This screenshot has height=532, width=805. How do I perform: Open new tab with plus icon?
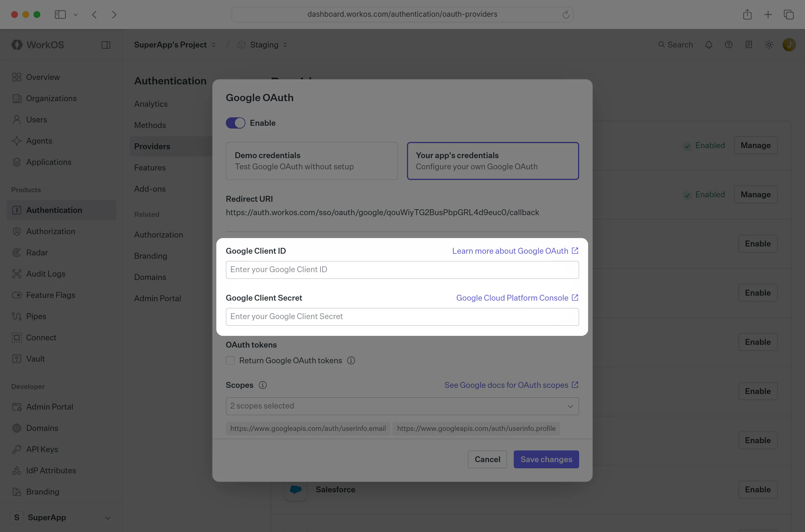tap(768, 14)
